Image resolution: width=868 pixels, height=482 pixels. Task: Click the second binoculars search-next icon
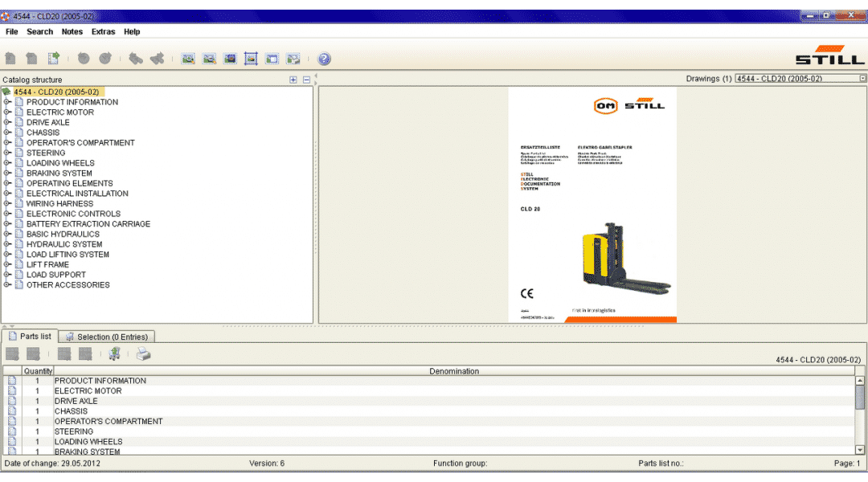[158, 58]
